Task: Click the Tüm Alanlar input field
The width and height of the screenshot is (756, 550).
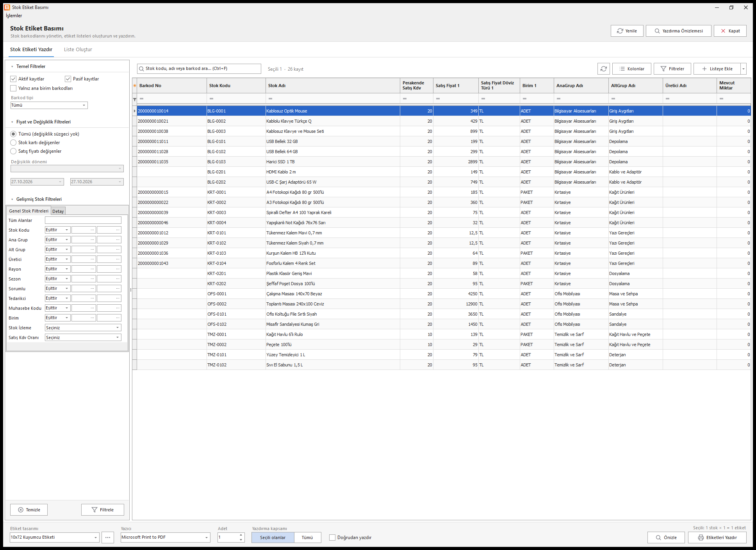Action: click(83, 220)
